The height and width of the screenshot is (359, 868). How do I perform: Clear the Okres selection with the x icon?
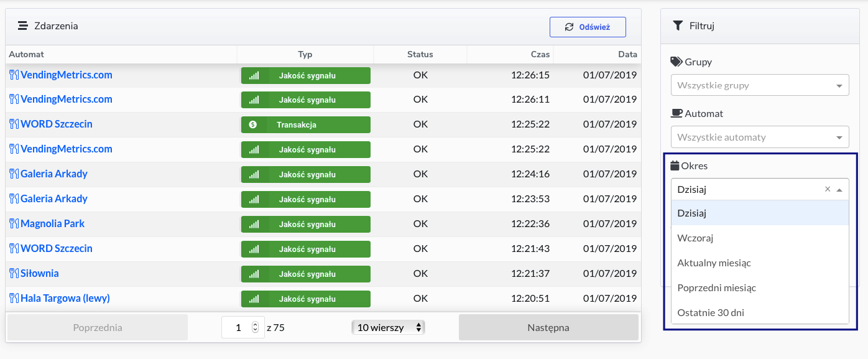[x=827, y=189]
